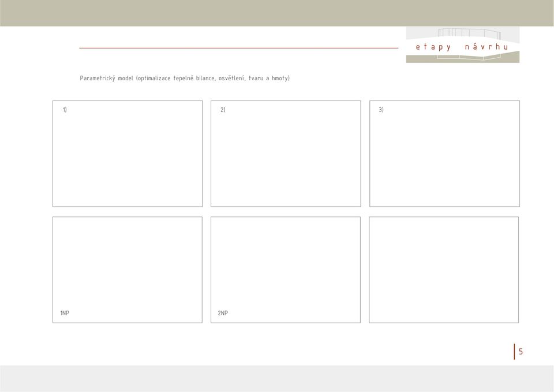Click the page number 5
The width and height of the screenshot is (554, 392).
(521, 352)
